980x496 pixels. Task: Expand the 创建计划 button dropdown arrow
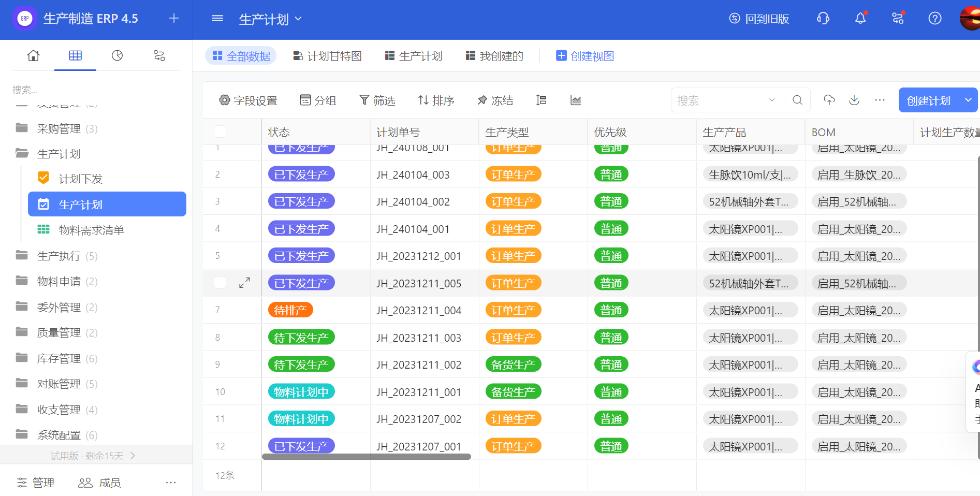[x=968, y=100]
